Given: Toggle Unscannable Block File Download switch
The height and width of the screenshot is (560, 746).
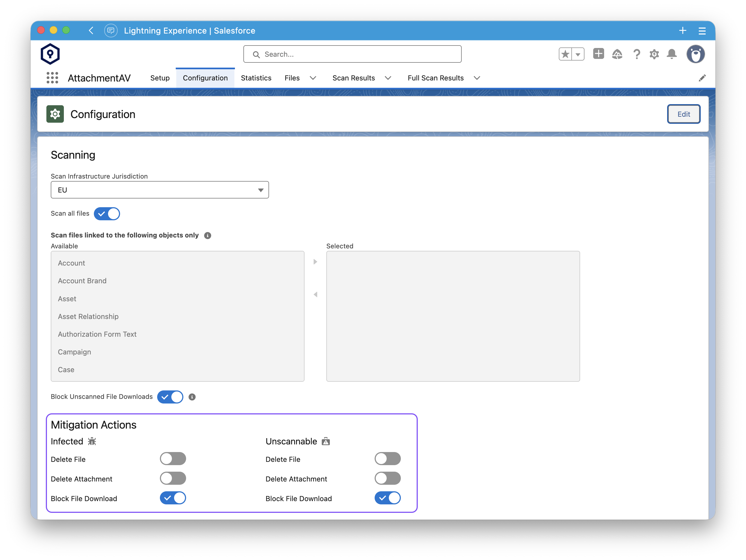Looking at the screenshot, I should click(x=388, y=498).
